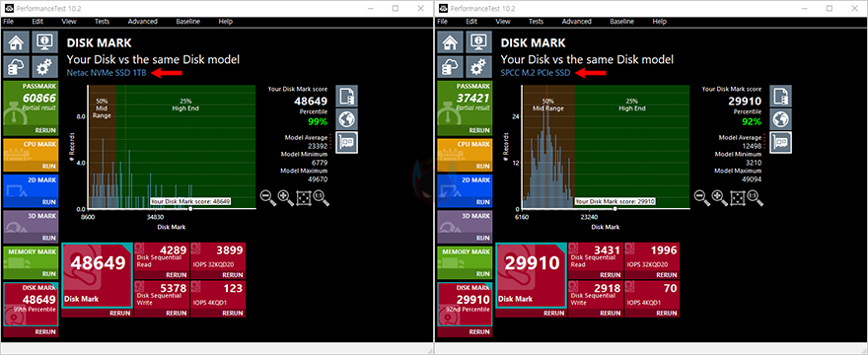Click Netac NVMe SSD 1TB link
868x355 pixels.
click(x=107, y=73)
